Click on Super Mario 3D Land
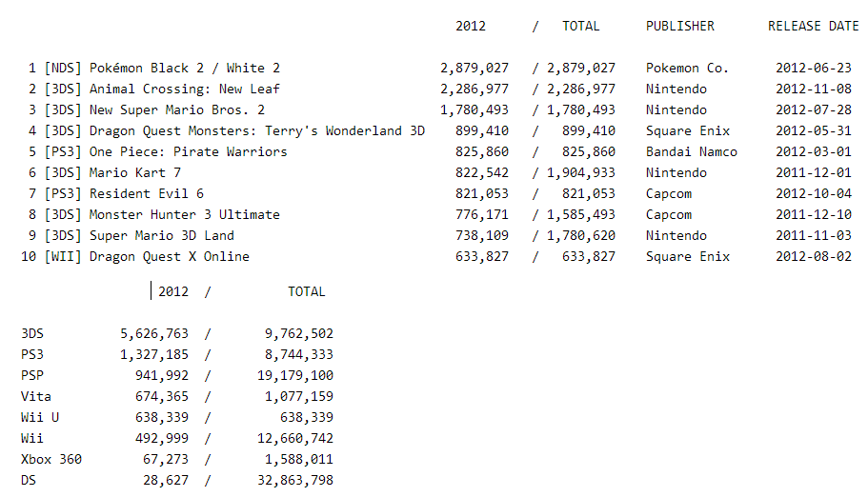The height and width of the screenshot is (497, 868). [162, 236]
